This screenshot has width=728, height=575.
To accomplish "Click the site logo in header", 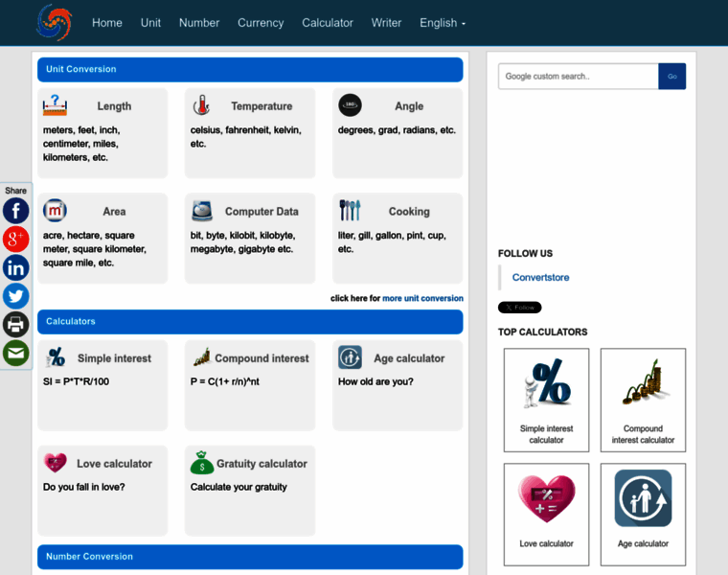I will tap(54, 23).
